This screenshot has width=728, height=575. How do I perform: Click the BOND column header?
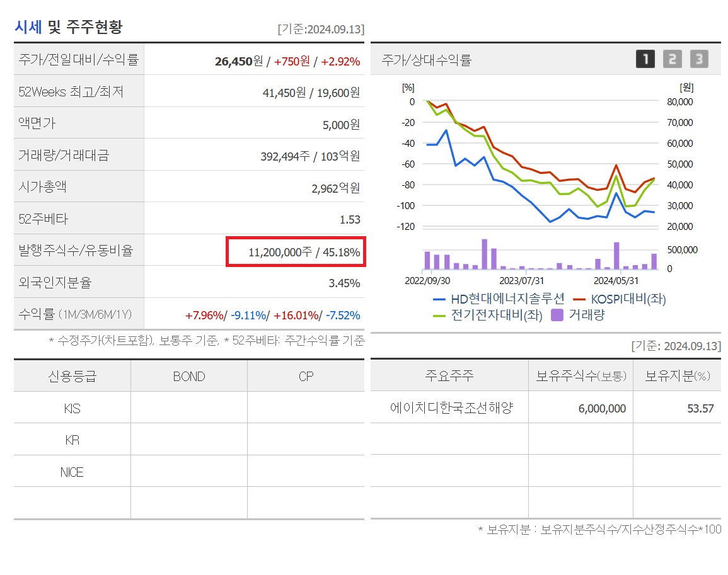189,377
